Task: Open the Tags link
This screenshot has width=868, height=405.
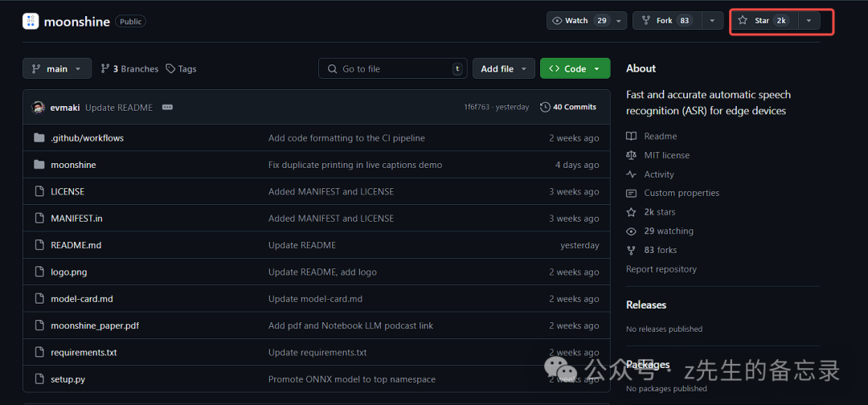Action: pos(181,69)
